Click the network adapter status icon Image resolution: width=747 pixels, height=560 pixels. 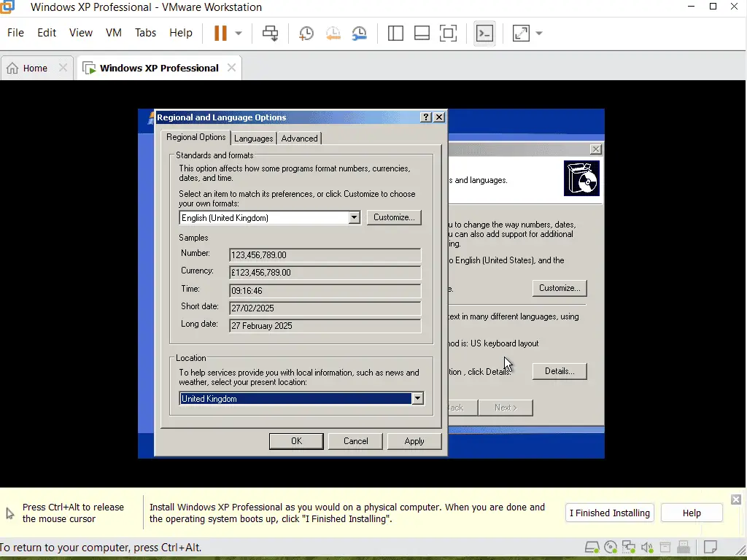click(629, 547)
